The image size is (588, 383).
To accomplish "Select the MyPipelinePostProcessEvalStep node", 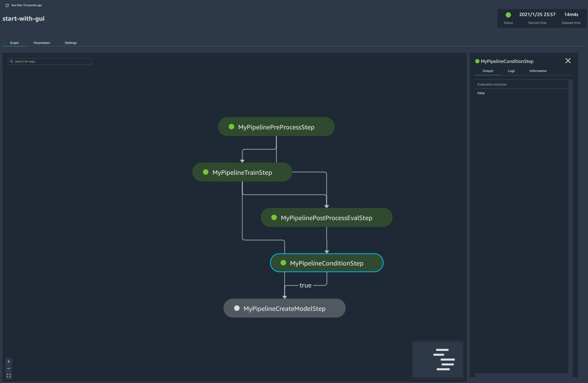I will click(326, 218).
